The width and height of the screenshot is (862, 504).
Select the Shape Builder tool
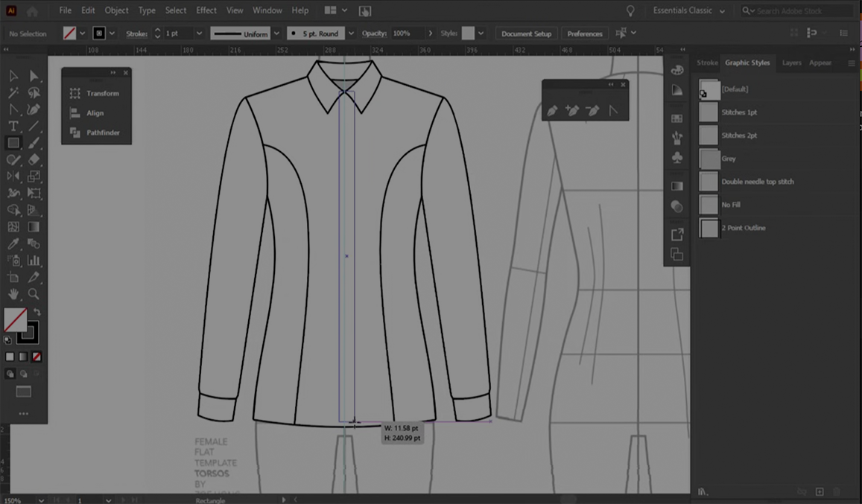click(x=13, y=210)
